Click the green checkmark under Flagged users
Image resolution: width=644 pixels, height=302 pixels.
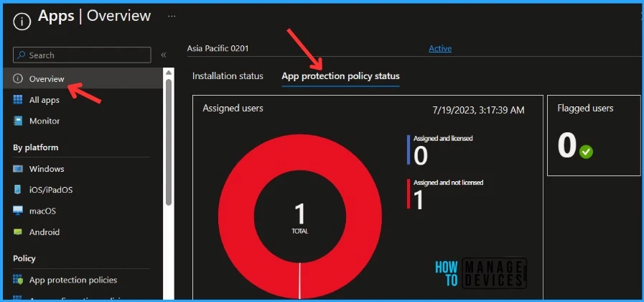click(586, 152)
